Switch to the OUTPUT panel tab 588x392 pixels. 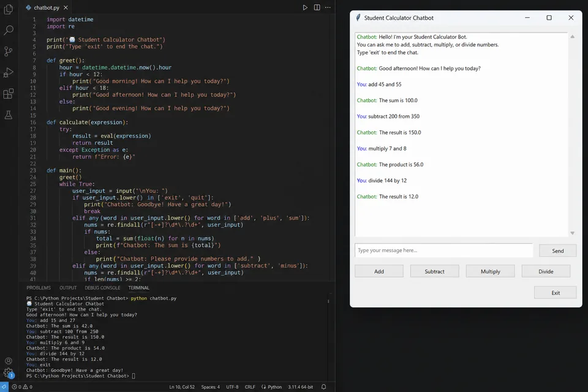click(x=68, y=288)
